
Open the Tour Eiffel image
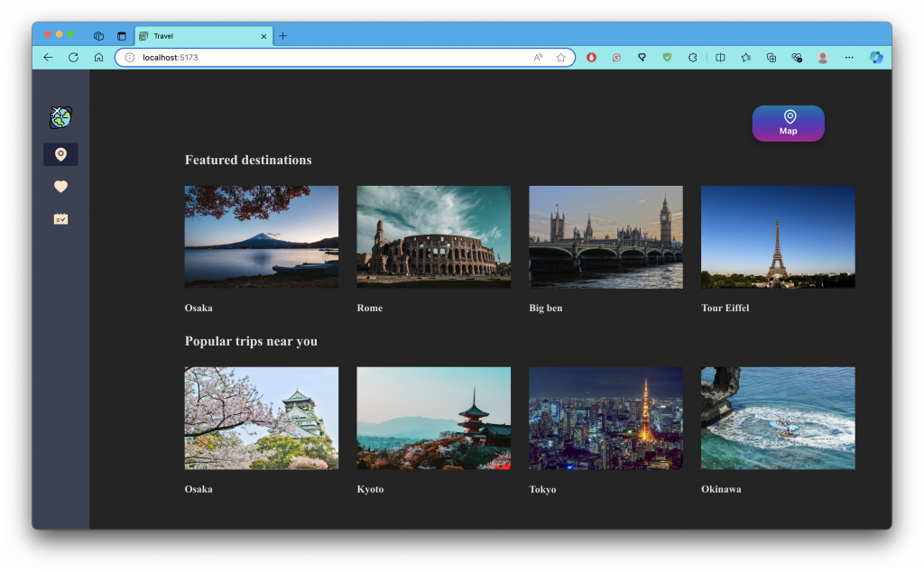(x=778, y=236)
